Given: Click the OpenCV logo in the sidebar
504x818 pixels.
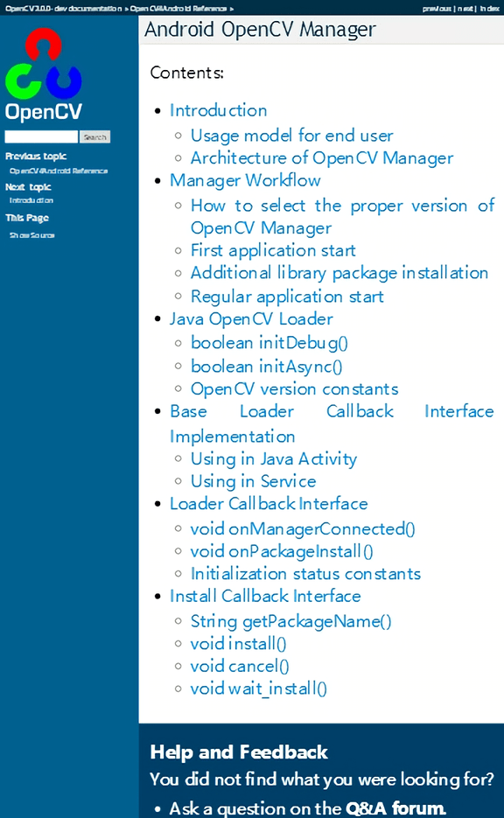Looking at the screenshot, I should 43,75.
